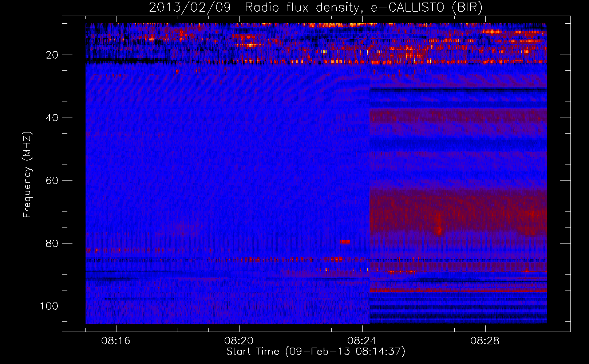Click the 08:24 time tick label
Screen dimensions: 589x364
point(362,341)
